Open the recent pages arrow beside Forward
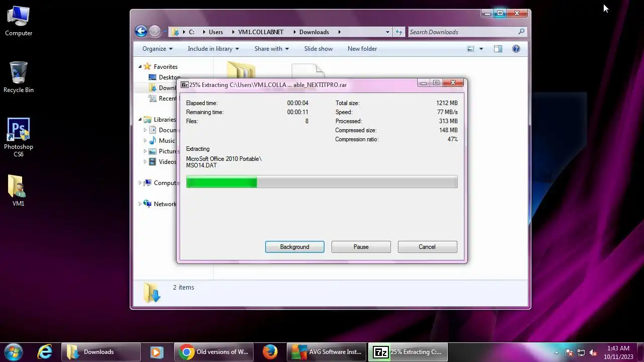 click(165, 32)
